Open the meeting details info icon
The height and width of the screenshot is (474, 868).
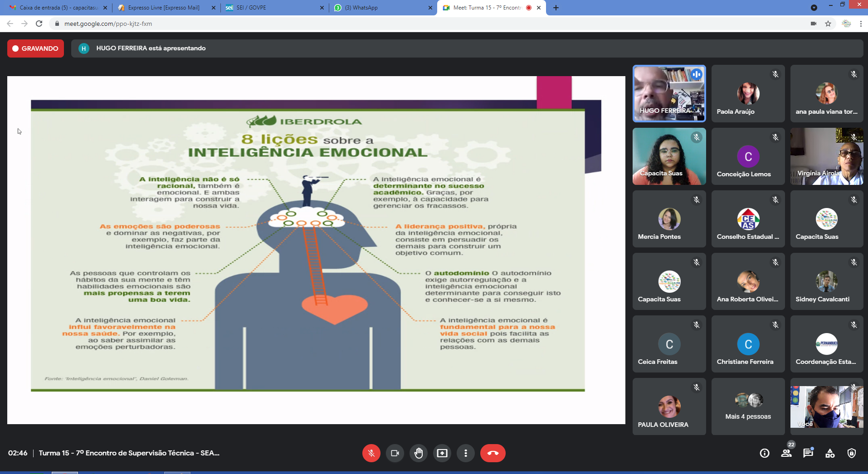pos(765,453)
